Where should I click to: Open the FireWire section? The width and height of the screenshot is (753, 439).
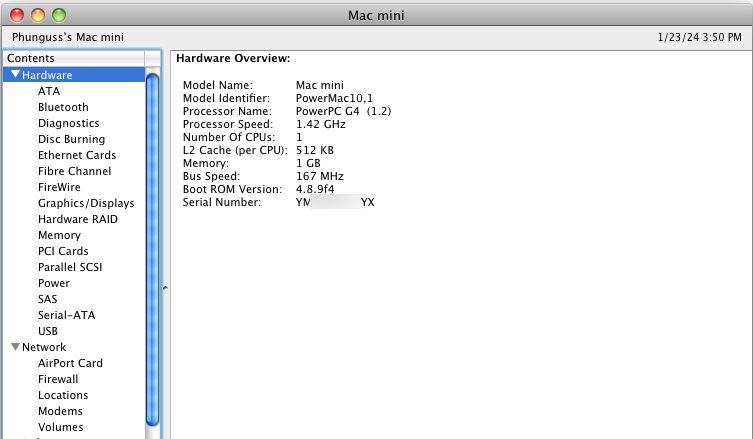click(59, 187)
